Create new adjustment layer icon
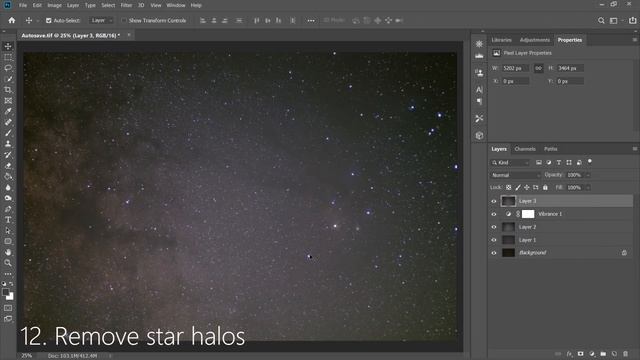 (592, 354)
